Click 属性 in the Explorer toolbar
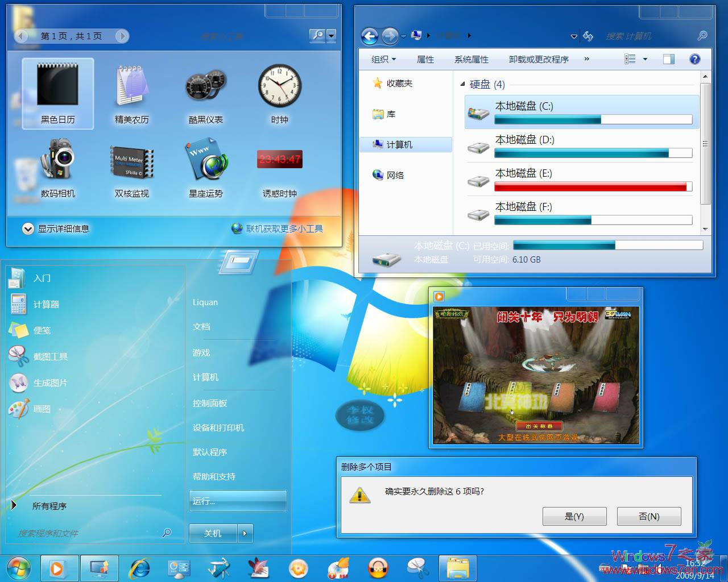 [x=424, y=59]
